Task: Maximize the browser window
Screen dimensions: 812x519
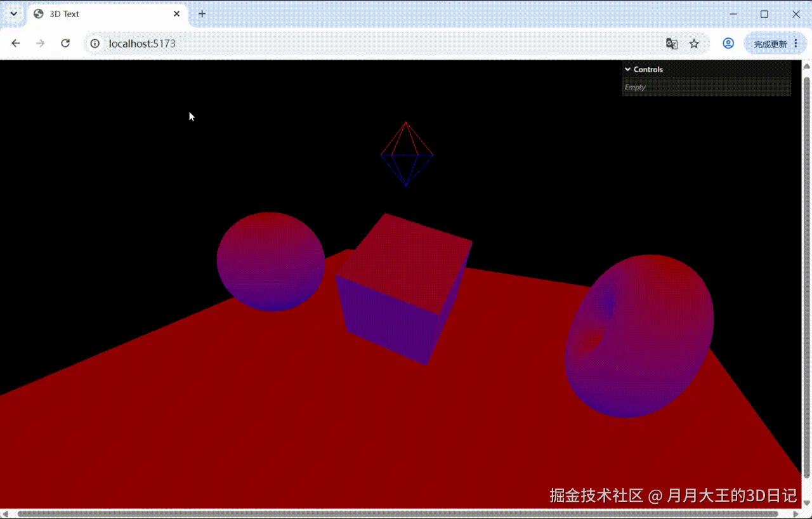Action: (764, 14)
